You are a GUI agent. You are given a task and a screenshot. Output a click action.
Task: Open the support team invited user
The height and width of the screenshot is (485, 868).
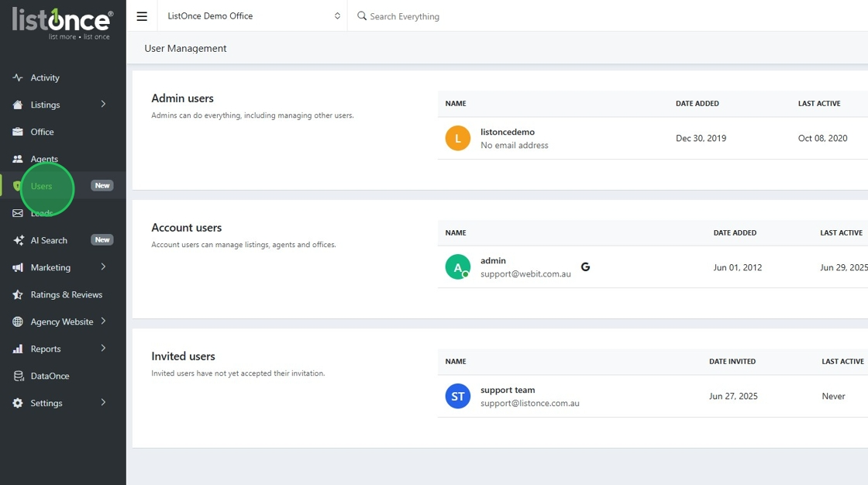(x=508, y=390)
